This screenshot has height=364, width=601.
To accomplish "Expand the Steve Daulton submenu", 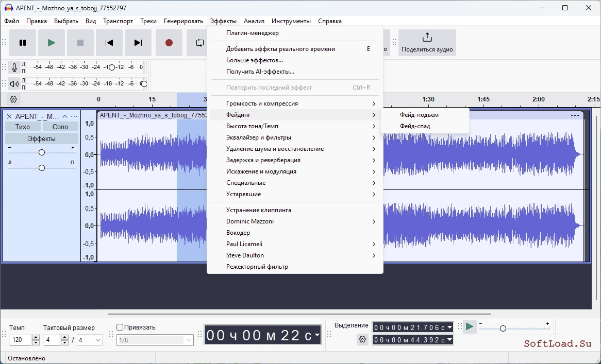I will [295, 255].
